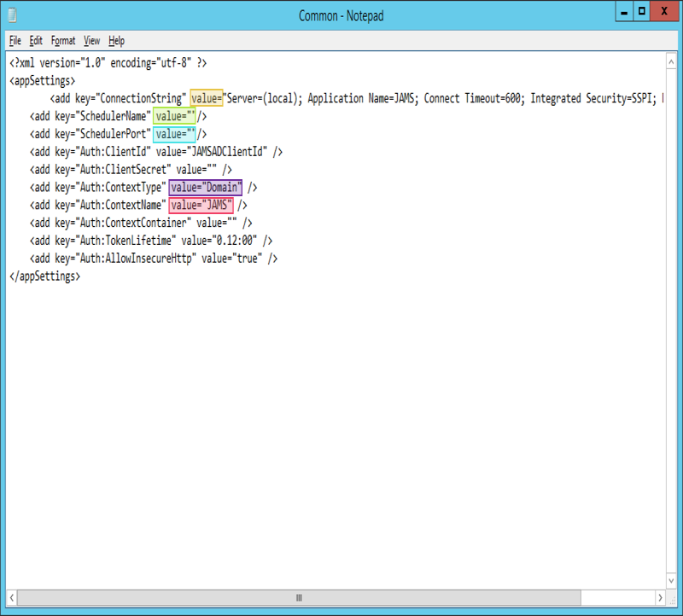The height and width of the screenshot is (616, 683).
Task: Click the horizontal scrollbar left arrow
Action: point(16,598)
